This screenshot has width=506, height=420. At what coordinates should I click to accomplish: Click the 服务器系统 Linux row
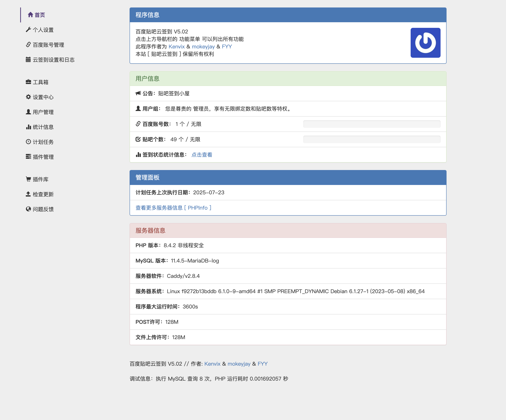(x=288, y=291)
